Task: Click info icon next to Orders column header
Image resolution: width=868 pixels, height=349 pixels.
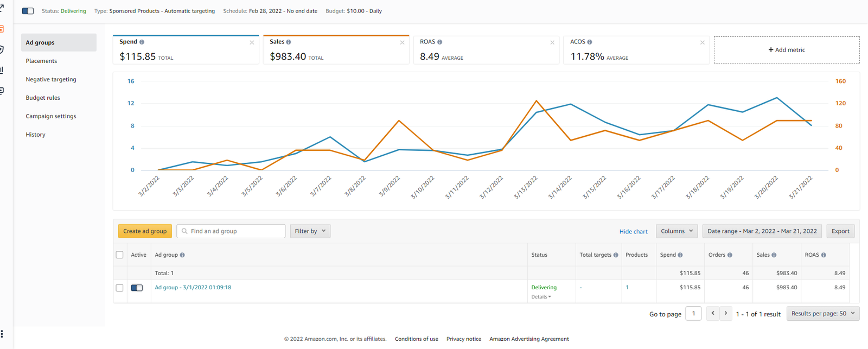Action: [730, 255]
